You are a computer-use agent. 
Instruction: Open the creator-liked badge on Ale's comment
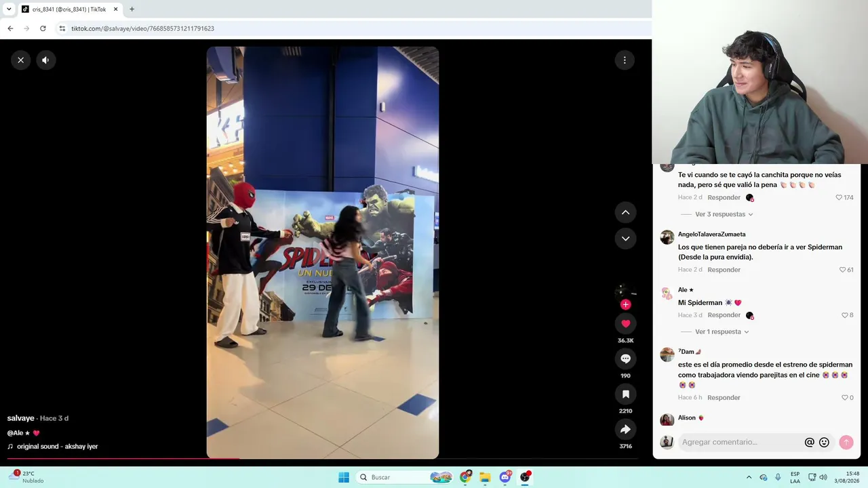(749, 315)
